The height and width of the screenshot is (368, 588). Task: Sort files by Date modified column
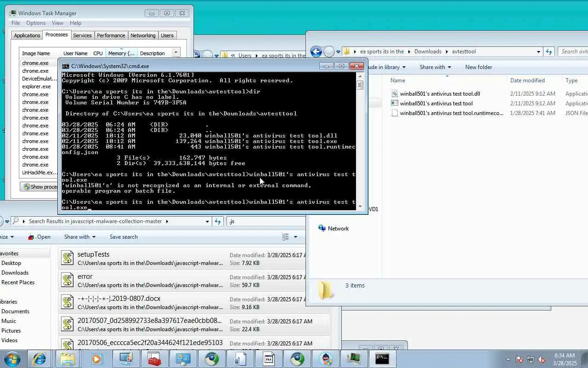click(527, 80)
